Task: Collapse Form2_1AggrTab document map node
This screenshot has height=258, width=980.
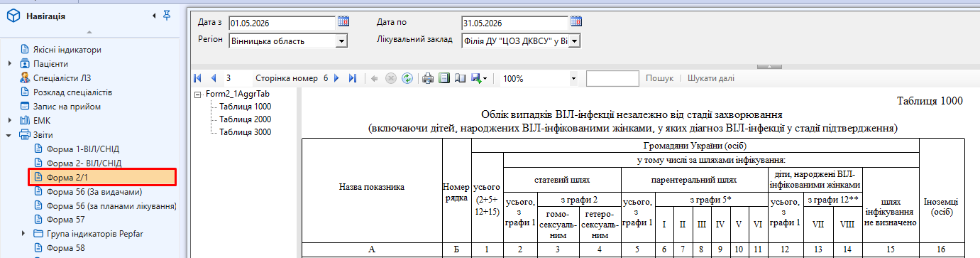Action: pos(198,94)
